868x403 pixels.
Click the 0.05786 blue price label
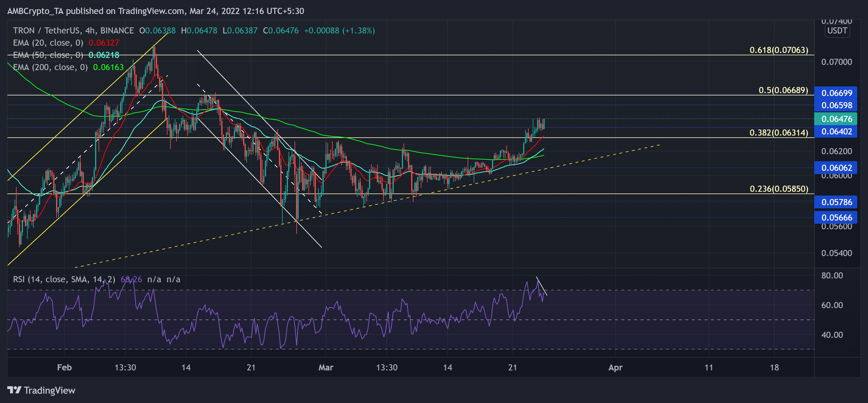pyautogui.click(x=836, y=202)
